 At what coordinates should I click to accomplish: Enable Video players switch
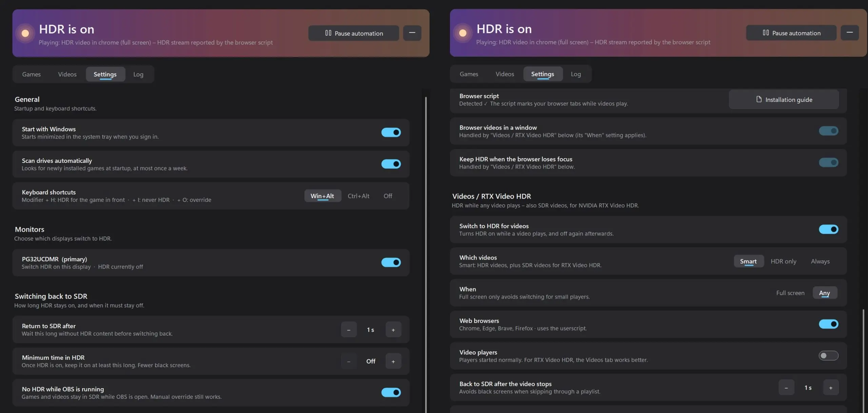[828, 356]
